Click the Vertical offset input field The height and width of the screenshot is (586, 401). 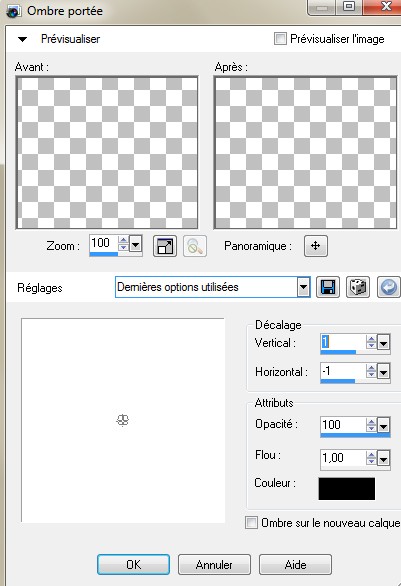coord(343,342)
